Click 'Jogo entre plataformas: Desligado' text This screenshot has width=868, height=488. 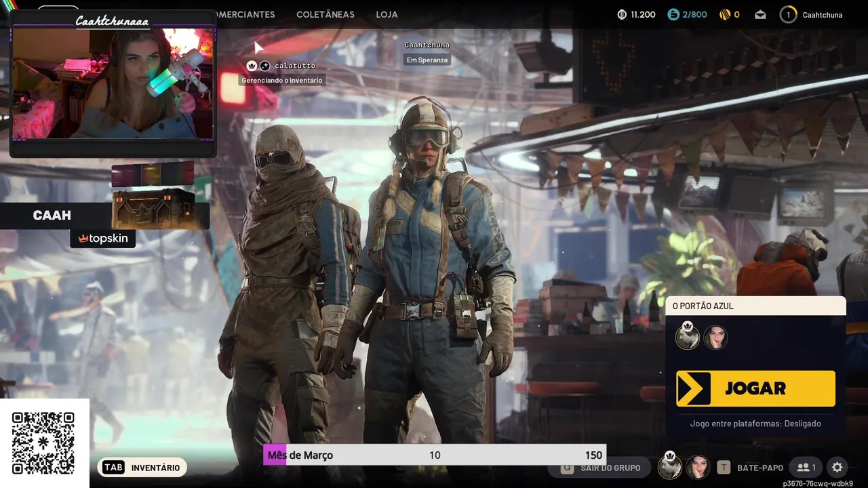click(x=755, y=424)
